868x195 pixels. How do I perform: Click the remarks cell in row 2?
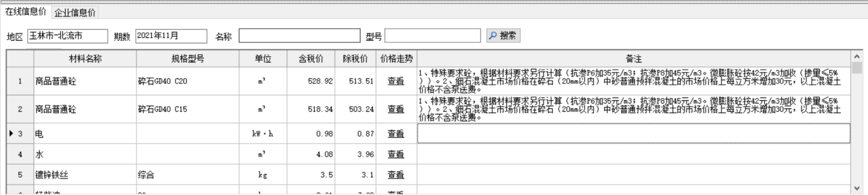(634, 109)
